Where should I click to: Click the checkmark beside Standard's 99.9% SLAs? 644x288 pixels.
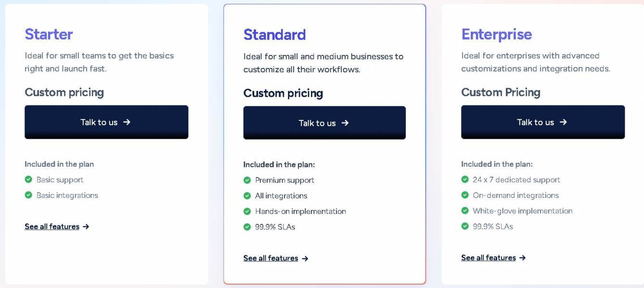click(248, 226)
